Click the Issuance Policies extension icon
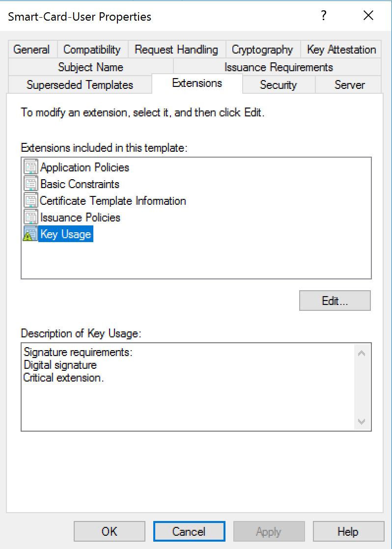The height and width of the screenshot is (549, 392). (30, 218)
